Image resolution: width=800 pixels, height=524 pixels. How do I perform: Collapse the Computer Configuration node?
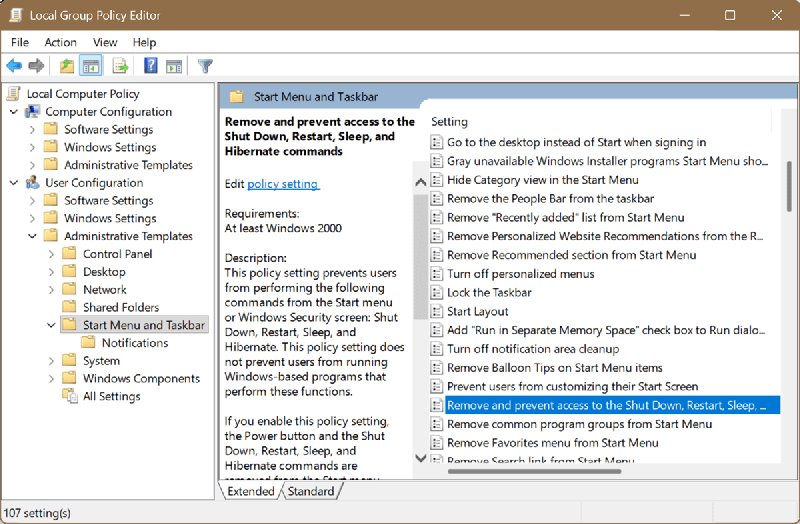point(14,112)
